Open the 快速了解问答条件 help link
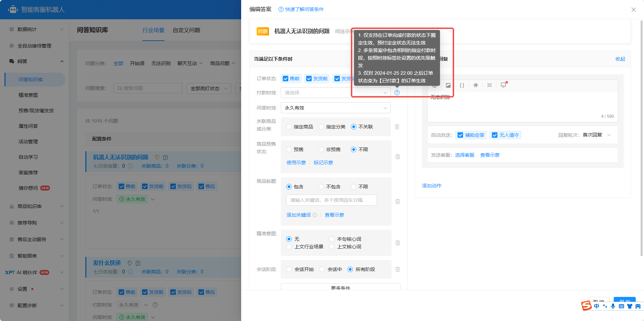 301,9
